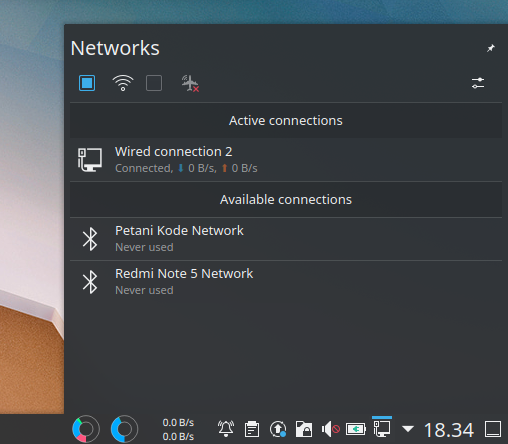Screen dimensions: 508x444
Task: Click Never used under Petani Kode Network
Action: 144,247
